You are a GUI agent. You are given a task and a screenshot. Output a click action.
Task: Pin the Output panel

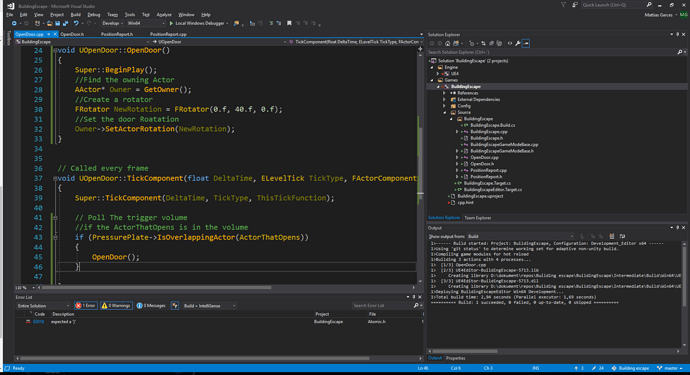coord(678,228)
